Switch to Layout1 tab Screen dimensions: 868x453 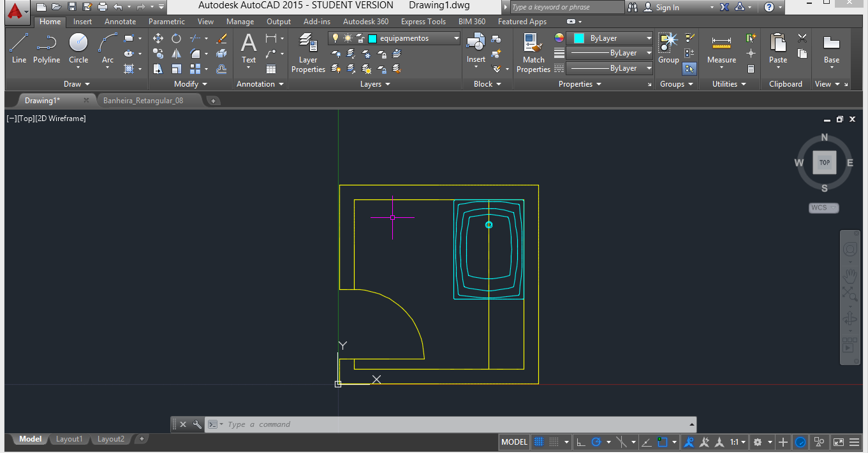[x=70, y=439]
